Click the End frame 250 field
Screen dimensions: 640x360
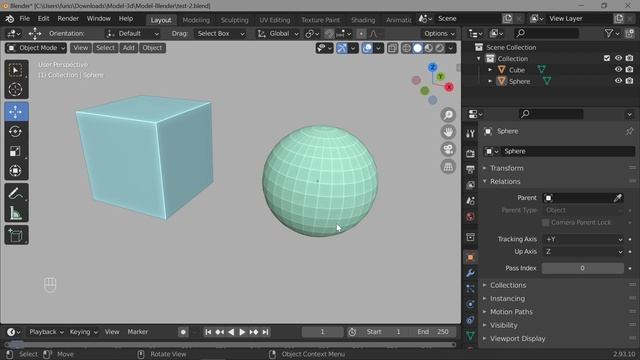pos(432,332)
